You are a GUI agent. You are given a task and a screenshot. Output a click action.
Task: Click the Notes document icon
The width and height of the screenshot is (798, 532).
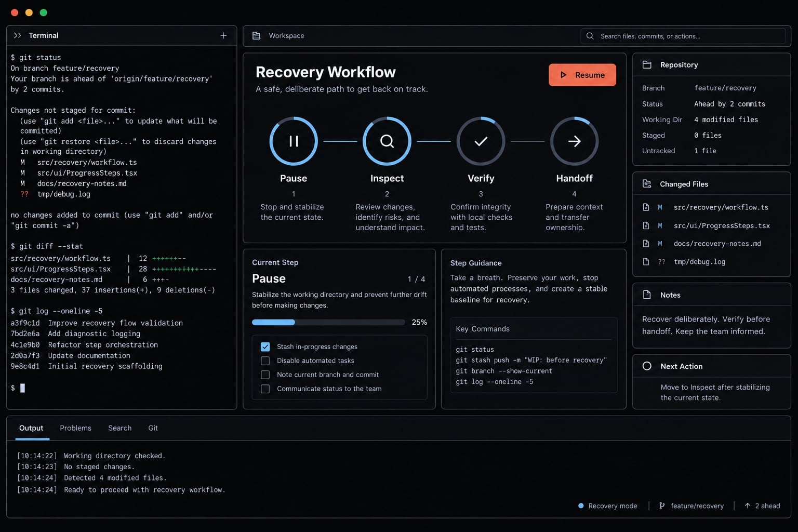pos(647,295)
